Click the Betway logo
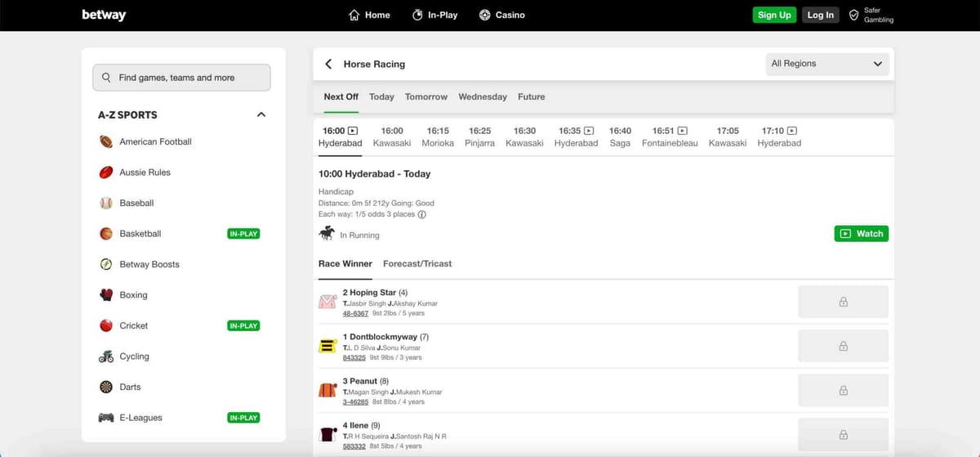 [x=104, y=15]
